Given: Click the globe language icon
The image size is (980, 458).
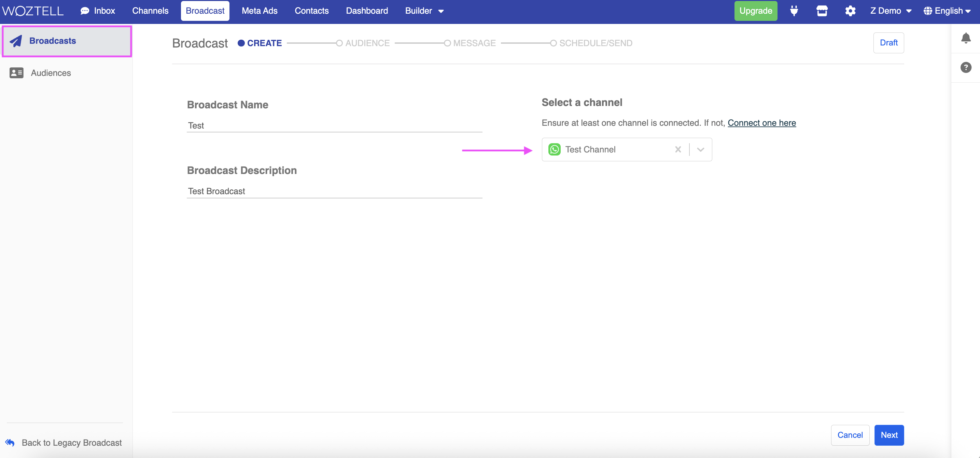Looking at the screenshot, I should pos(927,11).
